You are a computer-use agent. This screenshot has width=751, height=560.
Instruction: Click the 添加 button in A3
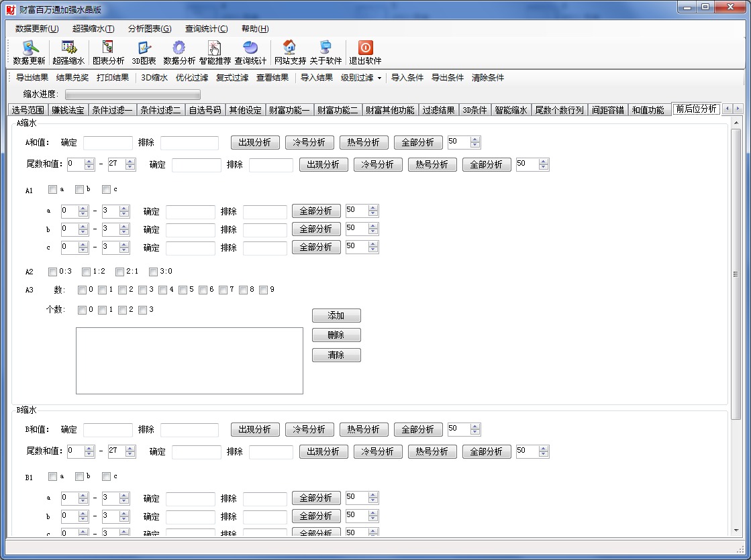(x=336, y=316)
